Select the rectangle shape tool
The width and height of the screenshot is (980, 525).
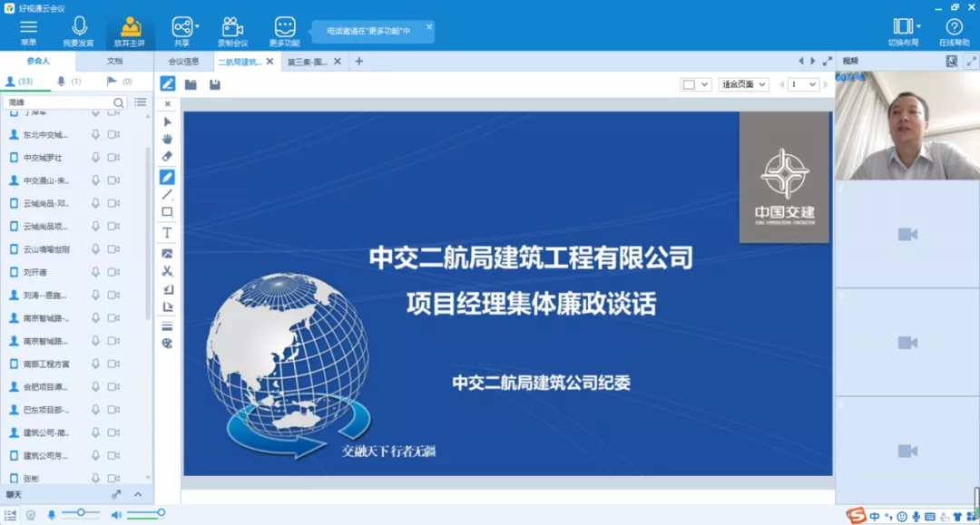coord(167,212)
